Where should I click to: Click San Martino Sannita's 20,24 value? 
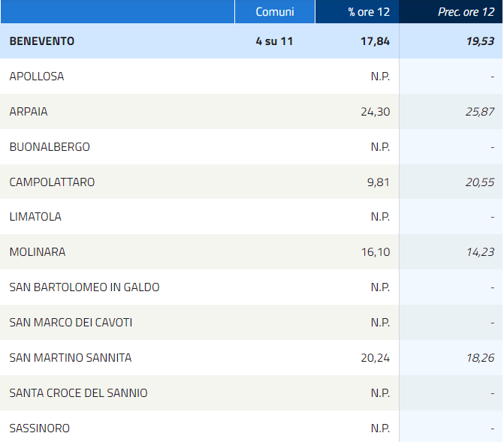pos(375,358)
